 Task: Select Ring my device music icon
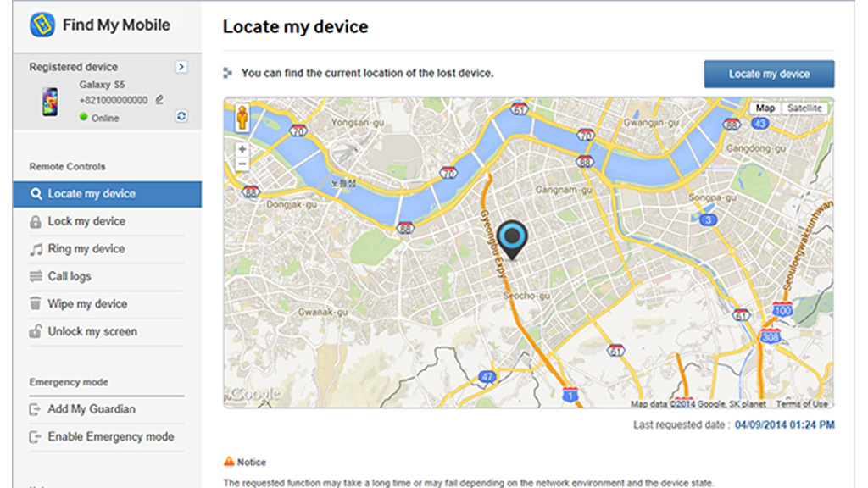point(36,249)
